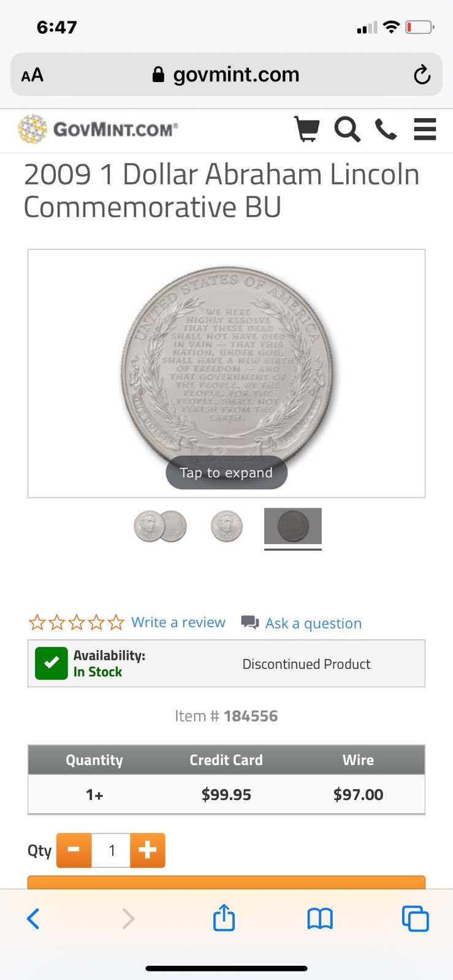The height and width of the screenshot is (980, 453).
Task: Open Safari bookmarks icon
Action: coord(320,919)
